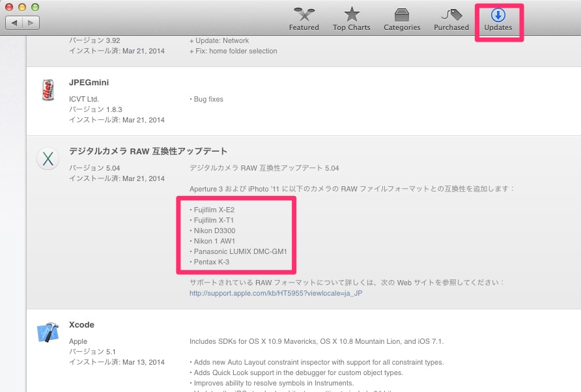Open the Featured section

[304, 20]
